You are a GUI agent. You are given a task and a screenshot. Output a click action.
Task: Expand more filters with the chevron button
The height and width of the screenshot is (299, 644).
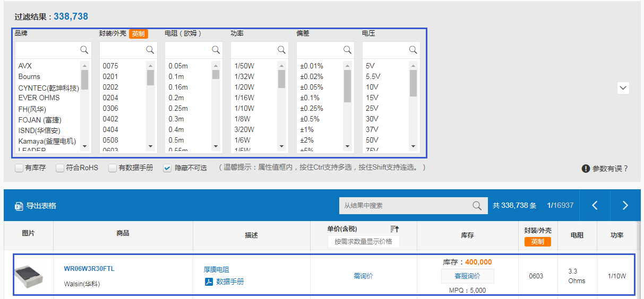(x=623, y=88)
